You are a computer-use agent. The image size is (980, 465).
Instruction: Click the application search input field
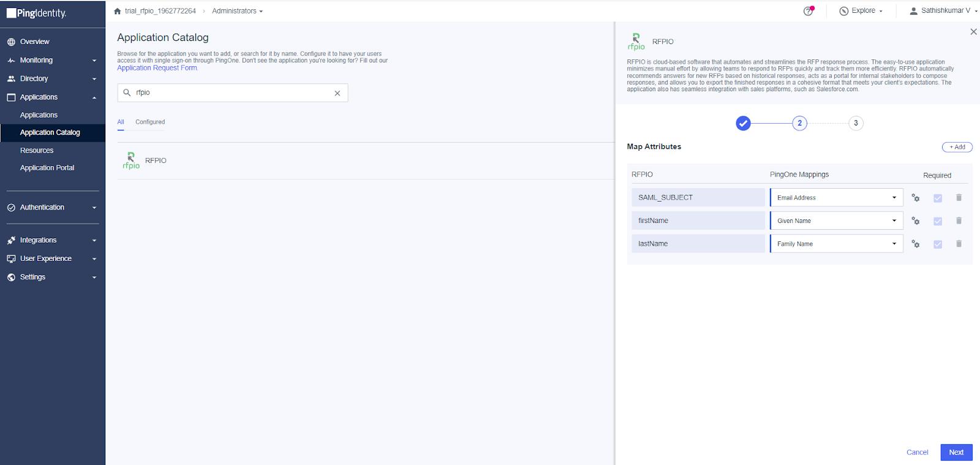[x=233, y=93]
